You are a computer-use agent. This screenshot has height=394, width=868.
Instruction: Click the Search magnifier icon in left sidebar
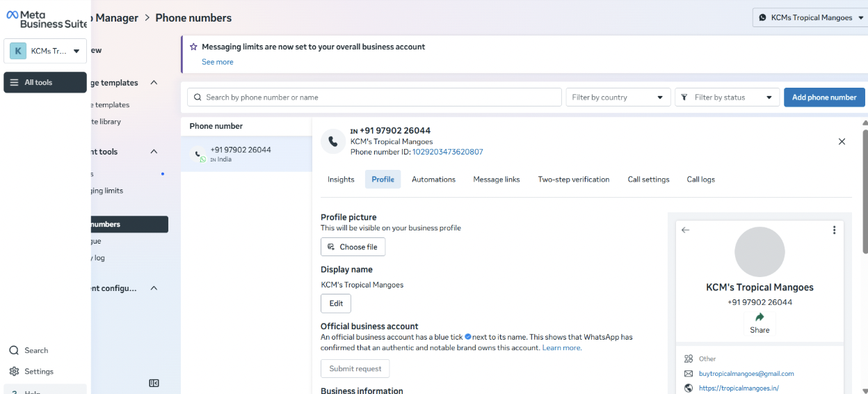[x=14, y=350]
